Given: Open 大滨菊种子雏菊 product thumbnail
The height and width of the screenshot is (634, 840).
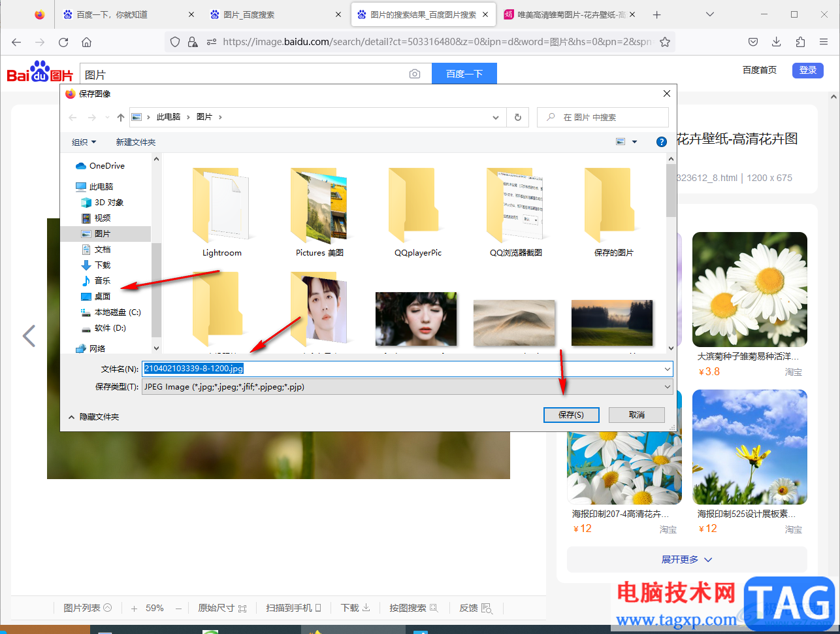Looking at the screenshot, I should point(750,289).
